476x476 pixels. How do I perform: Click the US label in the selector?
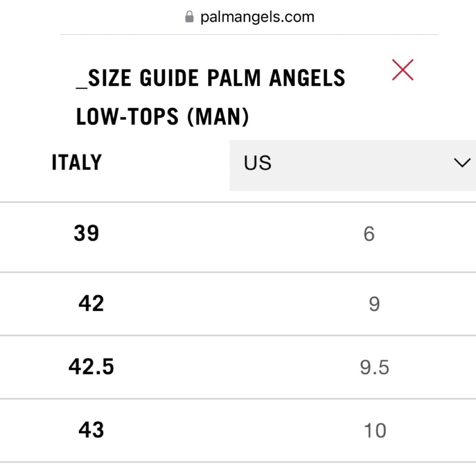click(x=258, y=163)
